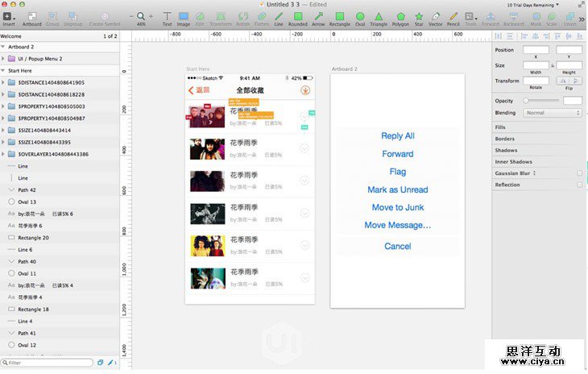Click the Insert plus button
This screenshot has width=588, height=374.
click(x=7, y=16)
